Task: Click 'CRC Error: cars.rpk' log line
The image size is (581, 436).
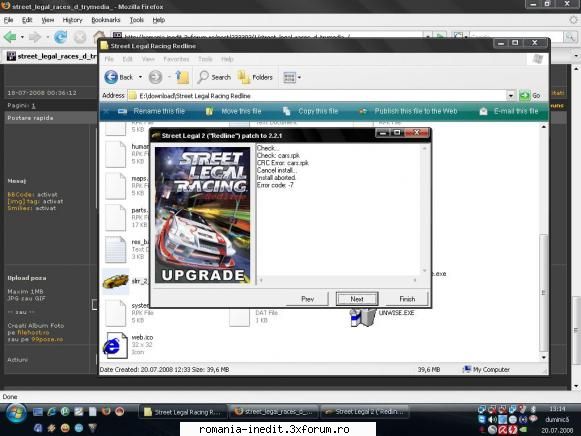Action: (x=283, y=163)
